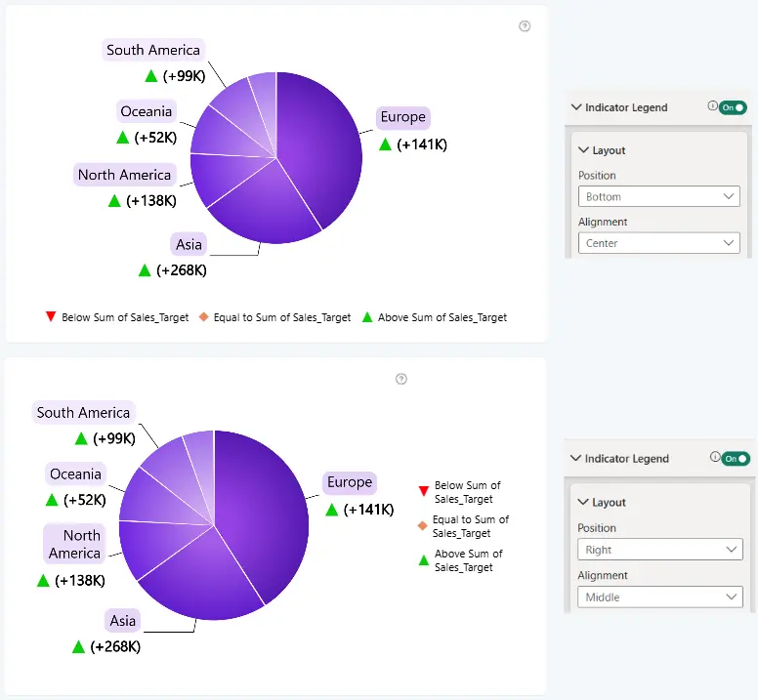
Task: Open the Position dropdown showing Bottom
Action: [x=659, y=196]
